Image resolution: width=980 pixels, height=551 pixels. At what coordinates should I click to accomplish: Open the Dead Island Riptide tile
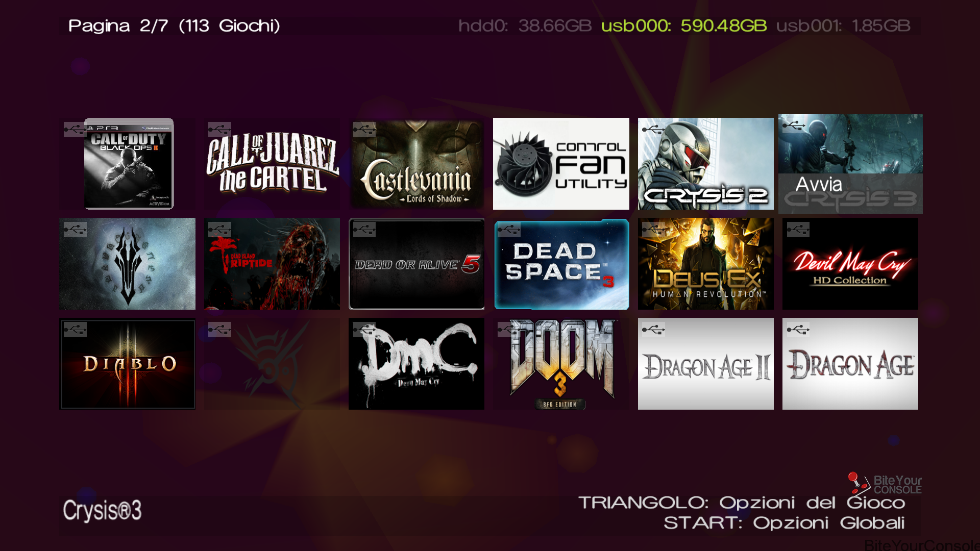(272, 264)
